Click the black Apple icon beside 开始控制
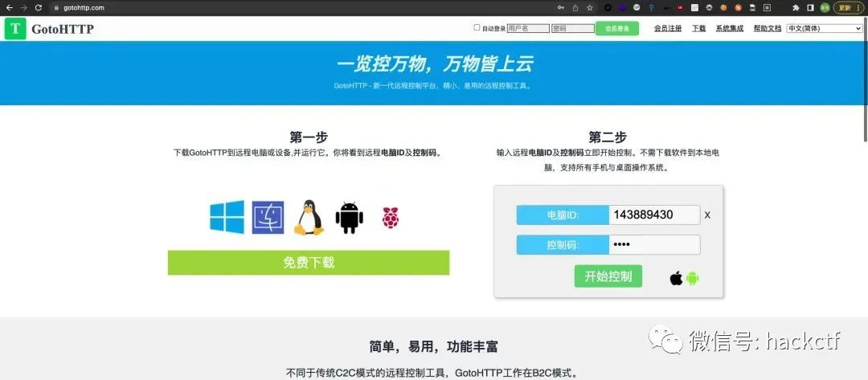Image resolution: width=868 pixels, height=380 pixels. point(676,278)
